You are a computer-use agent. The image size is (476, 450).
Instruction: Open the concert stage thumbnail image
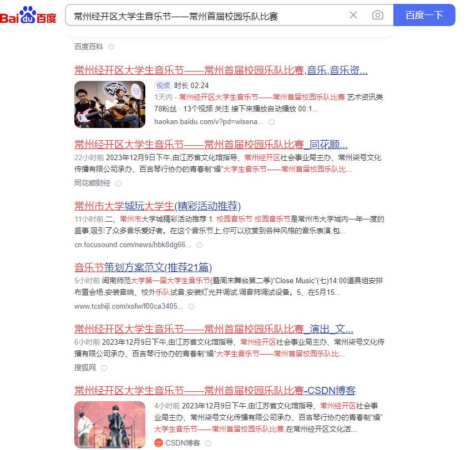click(110, 425)
